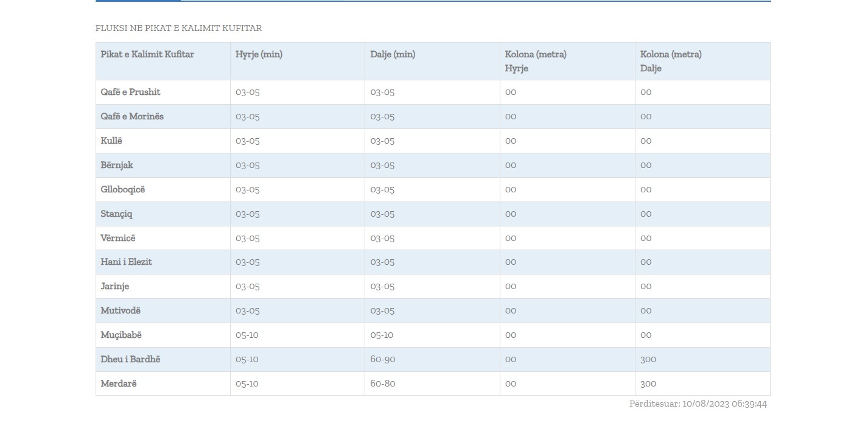Select the Glloboqicë row name
Viewport: 868px width, 434px height.
pyautogui.click(x=123, y=189)
